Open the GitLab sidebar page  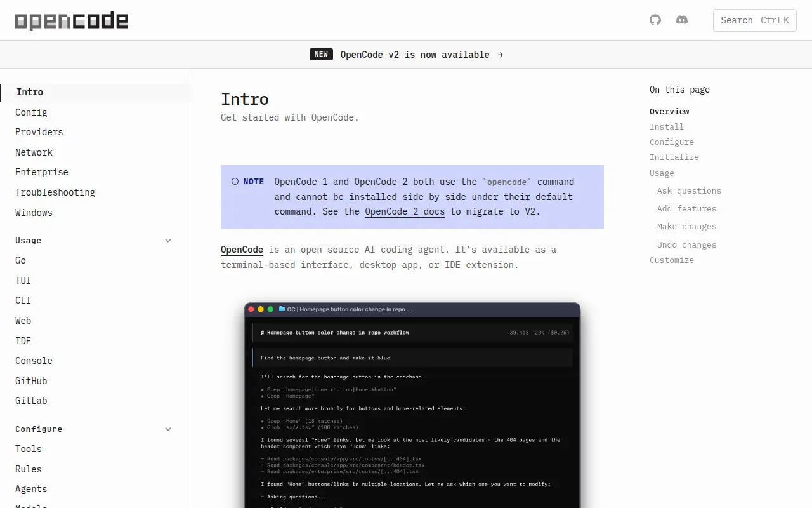[x=31, y=401]
